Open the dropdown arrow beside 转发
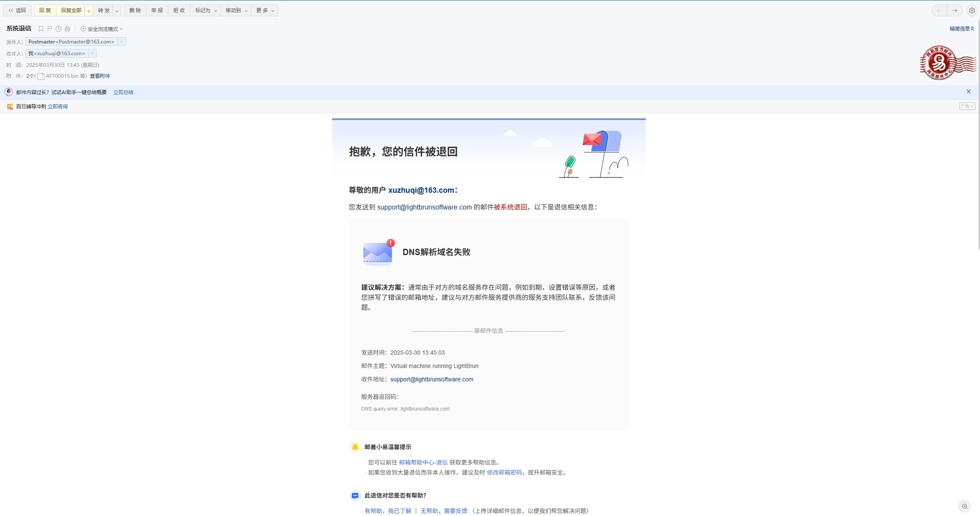 [x=117, y=10]
